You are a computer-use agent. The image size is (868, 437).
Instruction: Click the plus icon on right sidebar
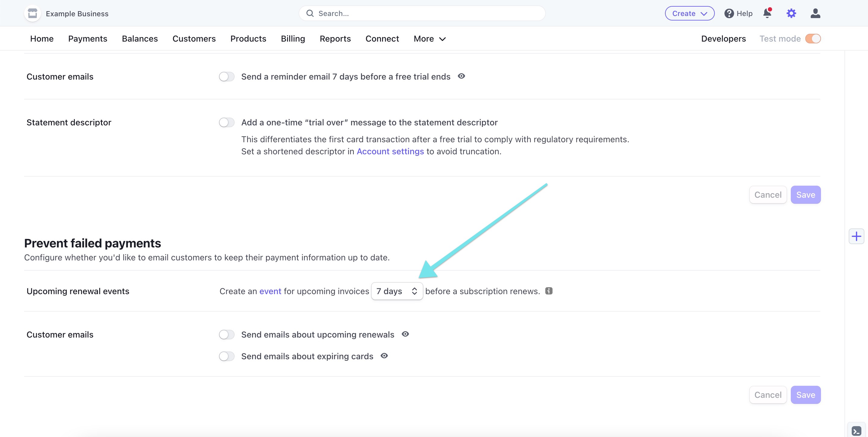click(x=856, y=236)
